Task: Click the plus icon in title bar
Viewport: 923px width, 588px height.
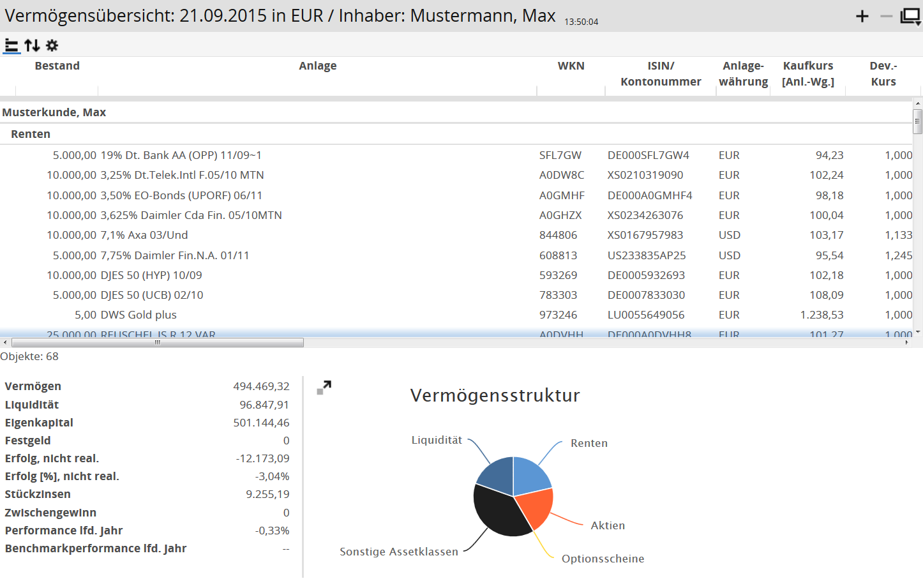Action: (x=862, y=16)
